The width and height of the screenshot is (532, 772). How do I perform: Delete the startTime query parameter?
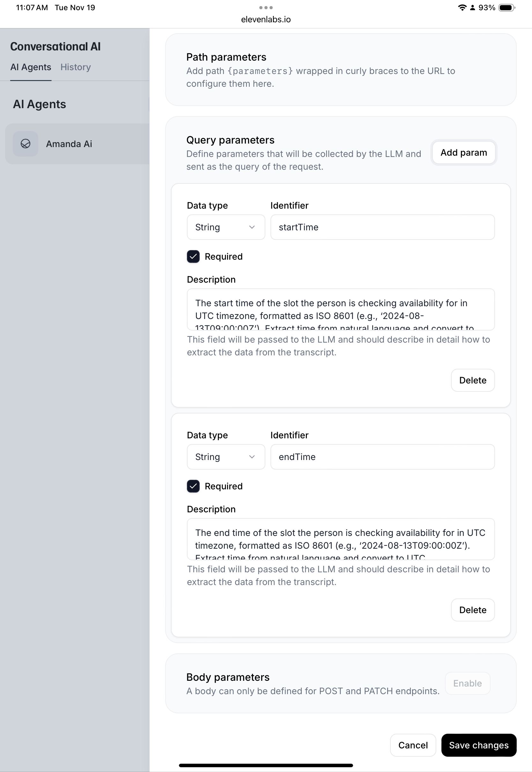[x=472, y=380]
